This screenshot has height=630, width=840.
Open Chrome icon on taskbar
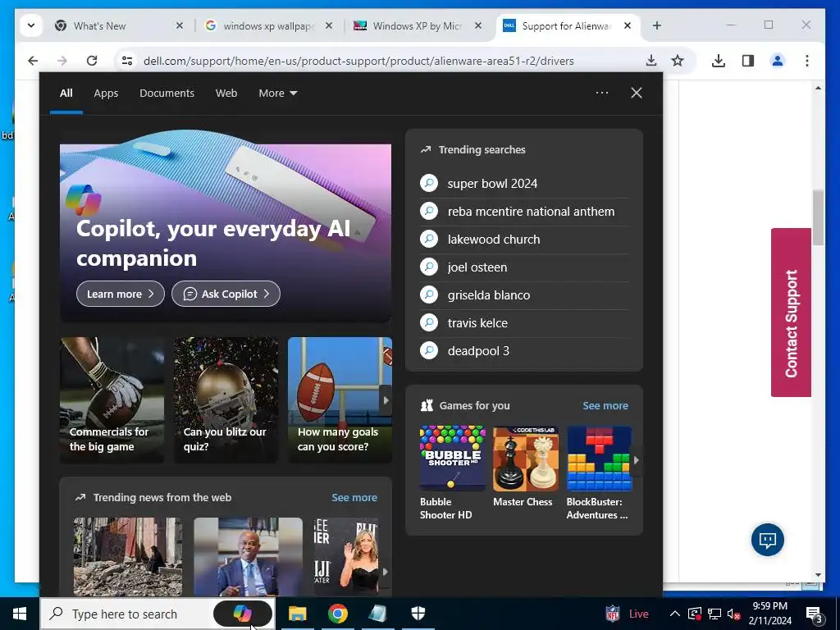coord(337,614)
